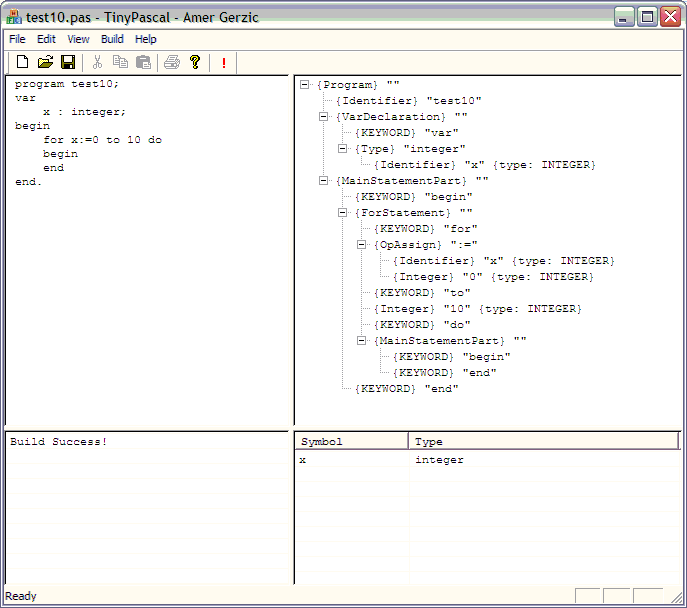Click the window resize grip corner

(x=677, y=597)
